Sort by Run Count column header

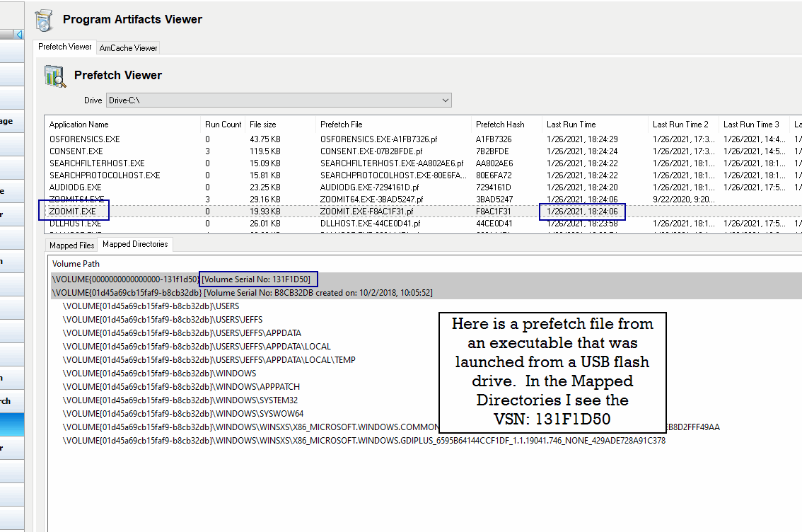pyautogui.click(x=223, y=125)
